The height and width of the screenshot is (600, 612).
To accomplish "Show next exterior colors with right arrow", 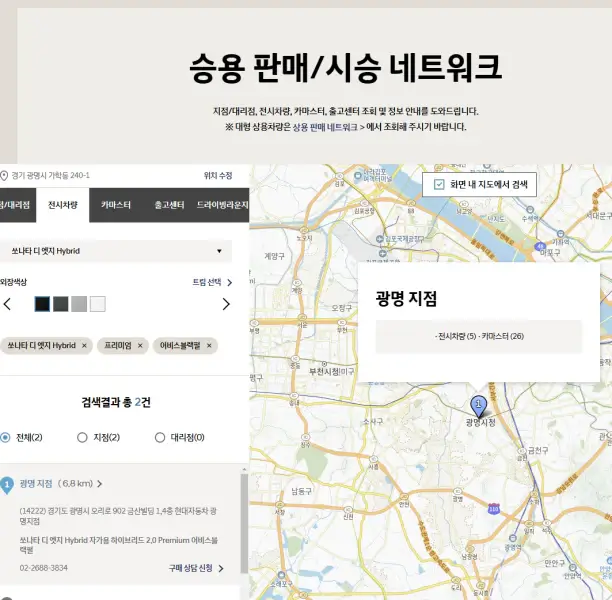I will tap(226, 304).
